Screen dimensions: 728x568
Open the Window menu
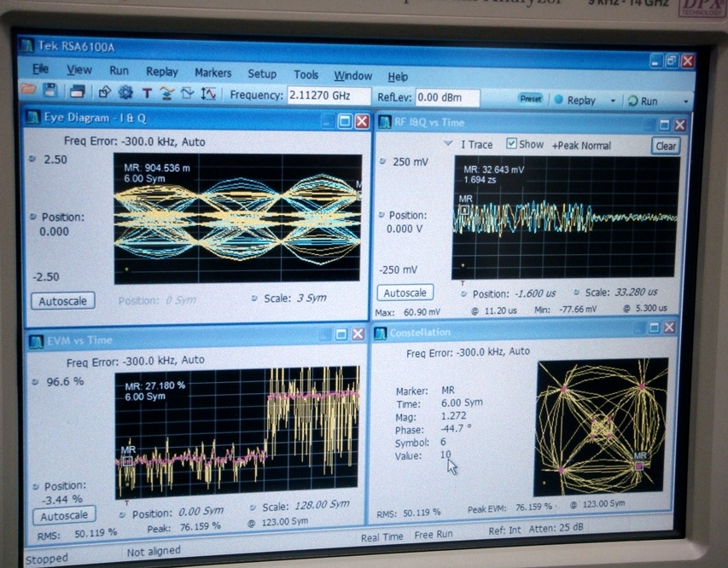[352, 76]
